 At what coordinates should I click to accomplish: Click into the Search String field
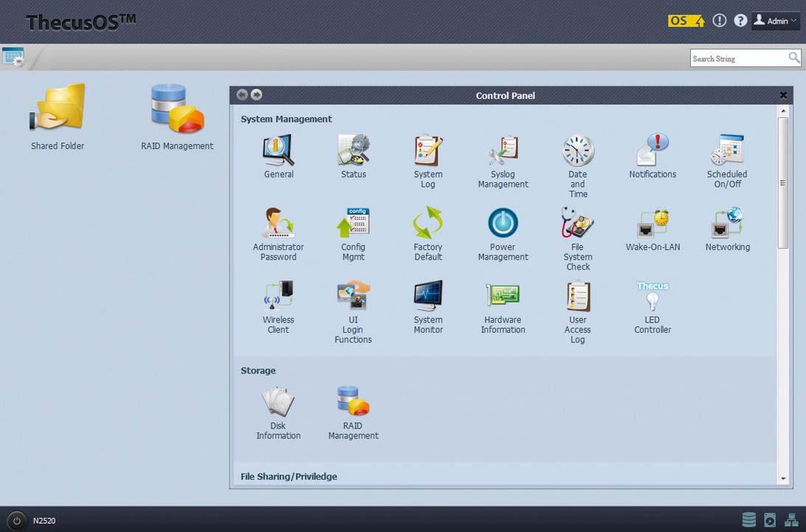pyautogui.click(x=738, y=58)
